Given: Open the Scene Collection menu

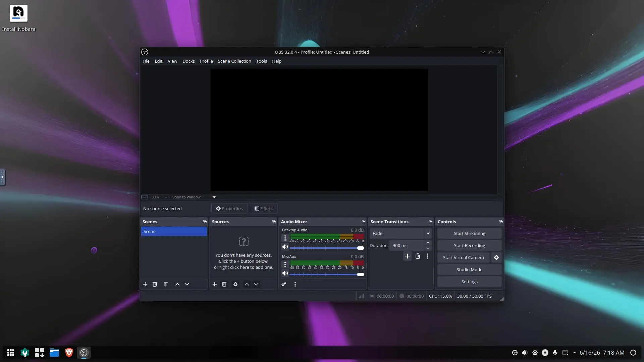Looking at the screenshot, I should pos(234,61).
